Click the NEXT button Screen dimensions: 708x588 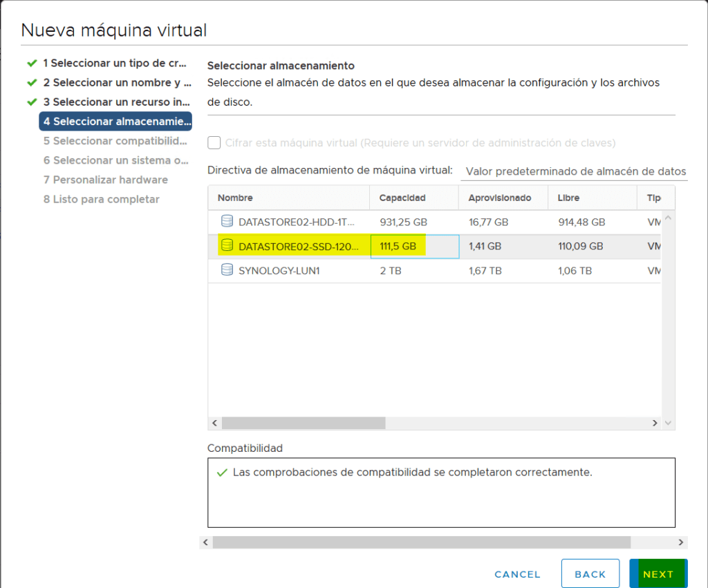[x=658, y=573]
